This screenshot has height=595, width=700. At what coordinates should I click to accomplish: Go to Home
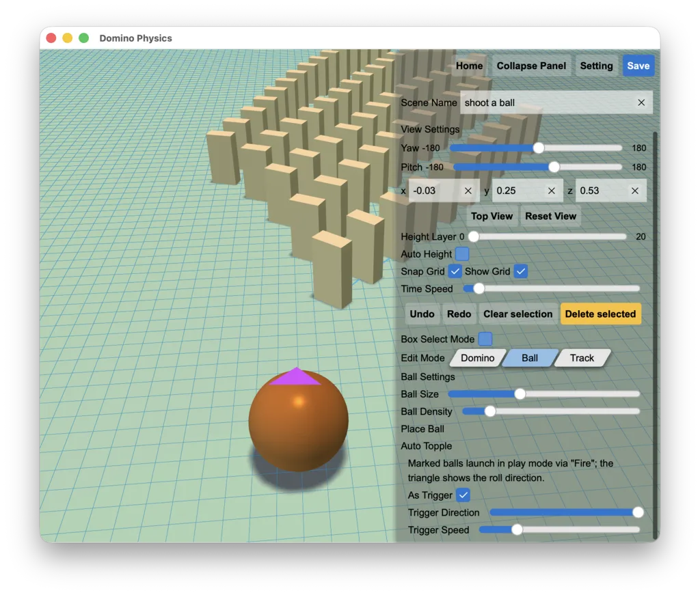click(x=469, y=66)
